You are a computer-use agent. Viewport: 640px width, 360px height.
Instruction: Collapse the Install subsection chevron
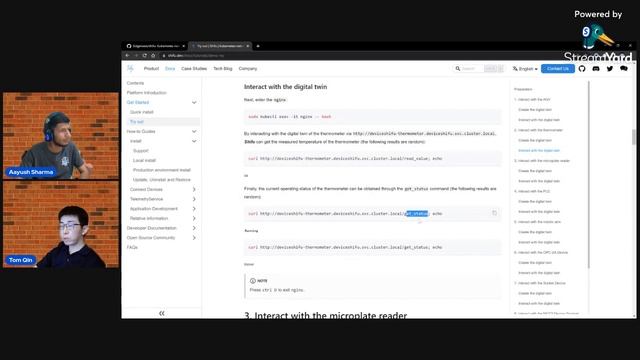pyautogui.click(x=194, y=141)
